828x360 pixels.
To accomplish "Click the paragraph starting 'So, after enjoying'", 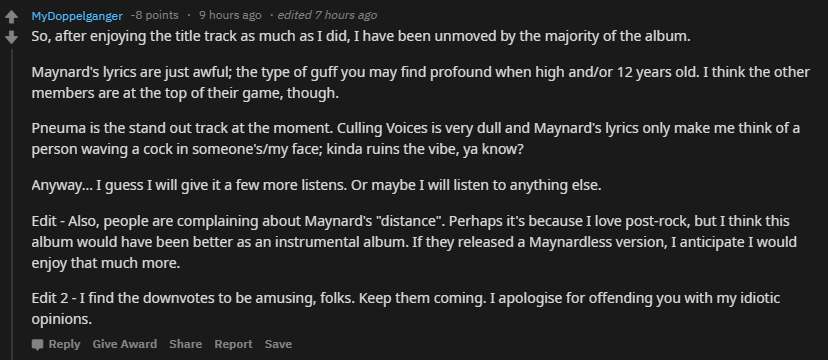I will [361, 37].
